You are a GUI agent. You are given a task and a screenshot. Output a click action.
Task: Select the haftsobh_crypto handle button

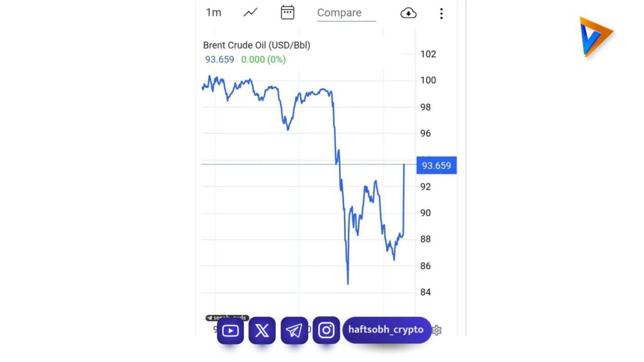(x=387, y=329)
